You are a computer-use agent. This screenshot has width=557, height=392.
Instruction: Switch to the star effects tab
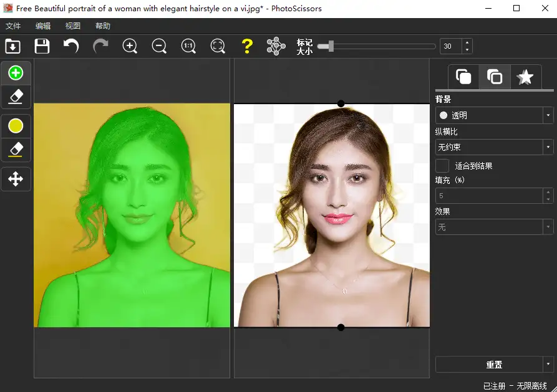click(x=526, y=77)
